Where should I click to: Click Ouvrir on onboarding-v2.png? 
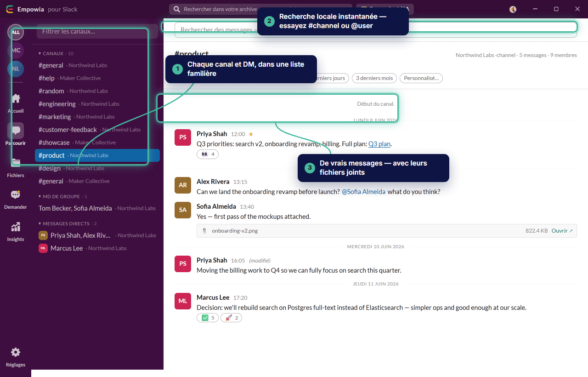click(x=562, y=231)
